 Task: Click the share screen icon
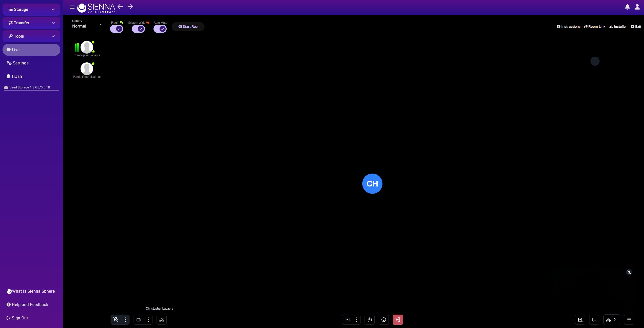point(347,320)
